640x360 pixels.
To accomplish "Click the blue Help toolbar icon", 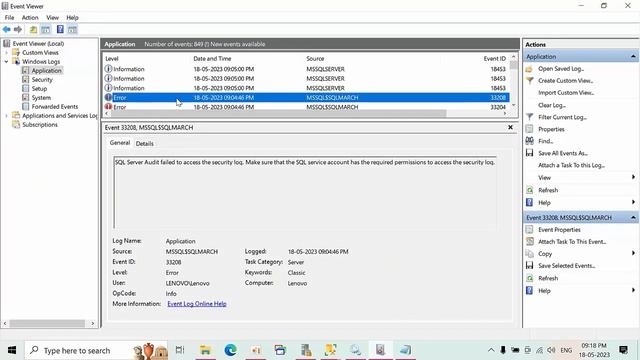I will pyautogui.click(x=60, y=29).
